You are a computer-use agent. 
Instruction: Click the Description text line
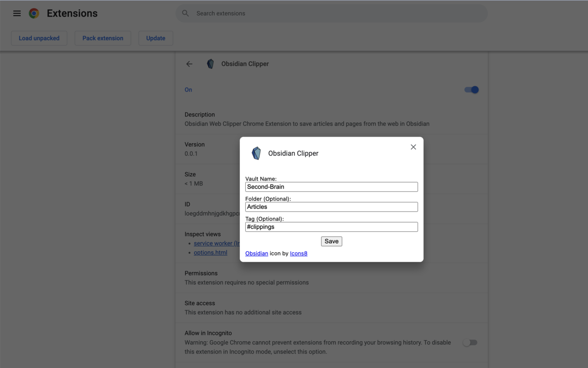click(307, 124)
